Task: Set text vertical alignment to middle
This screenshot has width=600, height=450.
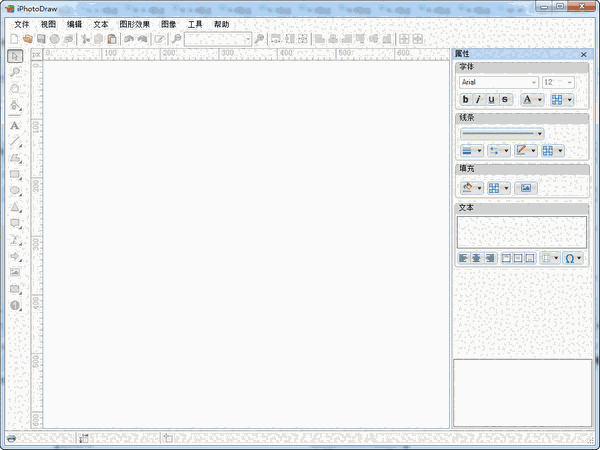Action: click(x=518, y=258)
